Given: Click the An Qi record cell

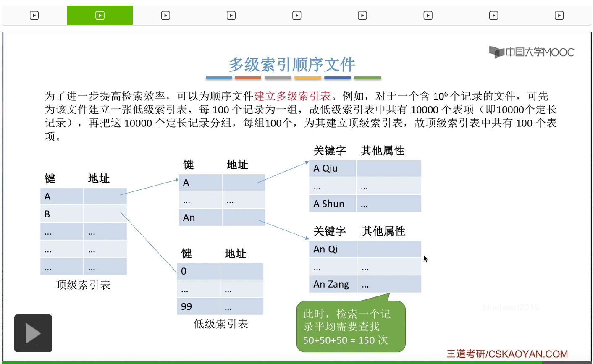Looking at the screenshot, I should (x=333, y=249).
